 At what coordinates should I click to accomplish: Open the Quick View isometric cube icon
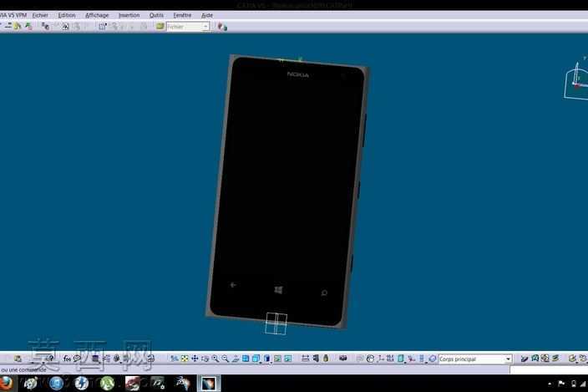coord(256,359)
